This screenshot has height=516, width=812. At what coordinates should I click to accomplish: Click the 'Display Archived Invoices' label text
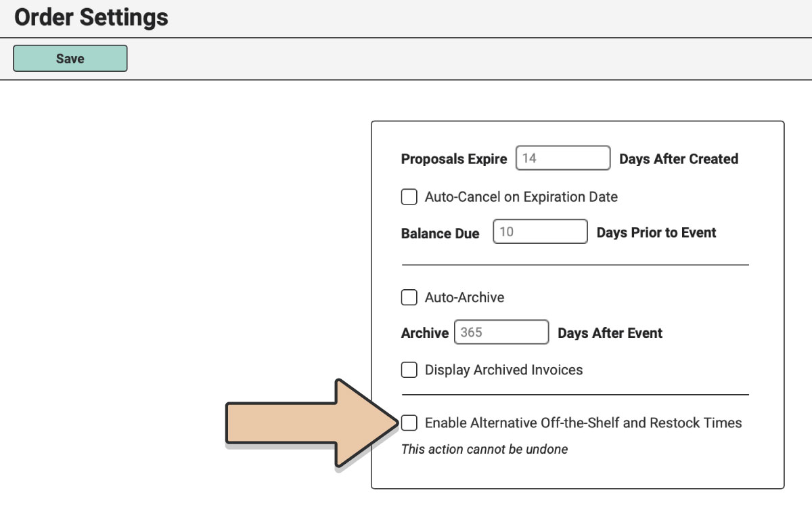[503, 370]
